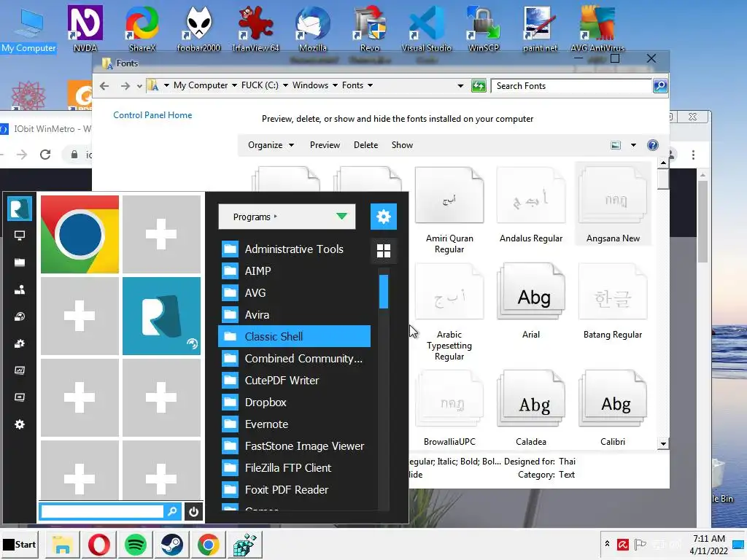Open the Fonts window help icon

pyautogui.click(x=653, y=145)
